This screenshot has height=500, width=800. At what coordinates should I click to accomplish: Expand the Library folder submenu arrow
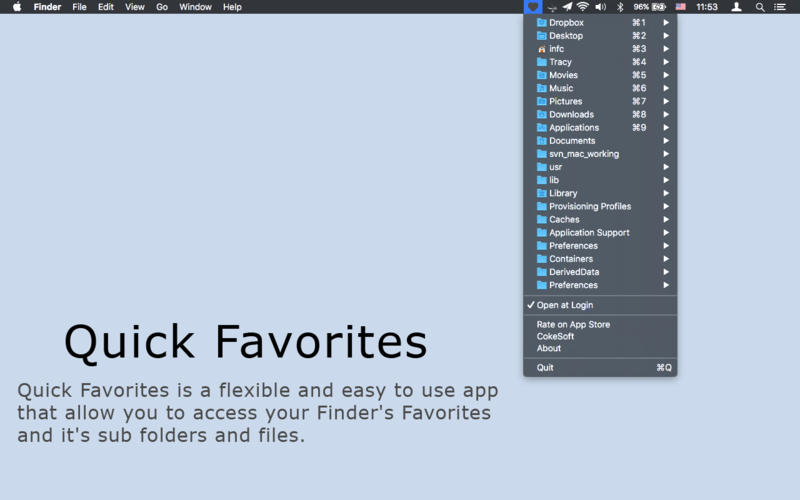tap(666, 193)
